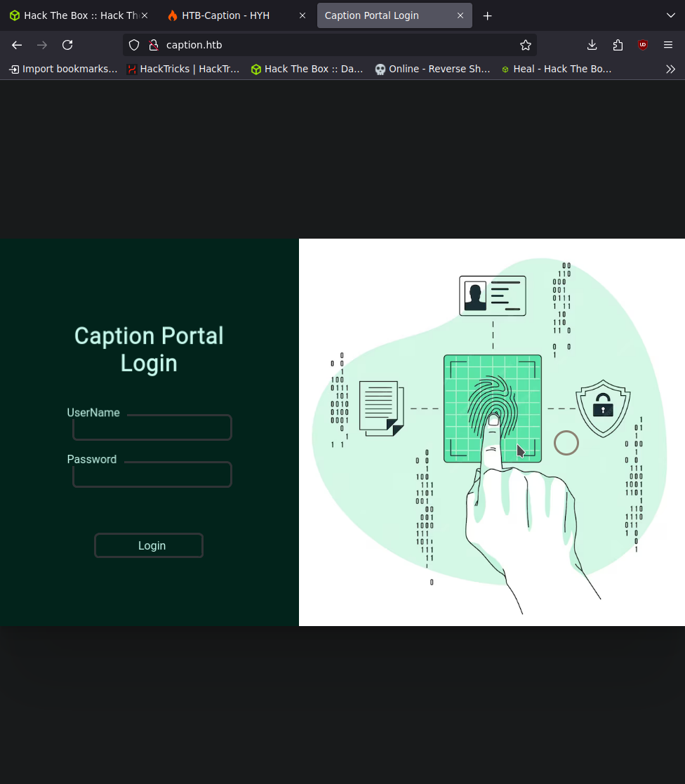Click the browser back arrow button

point(17,45)
